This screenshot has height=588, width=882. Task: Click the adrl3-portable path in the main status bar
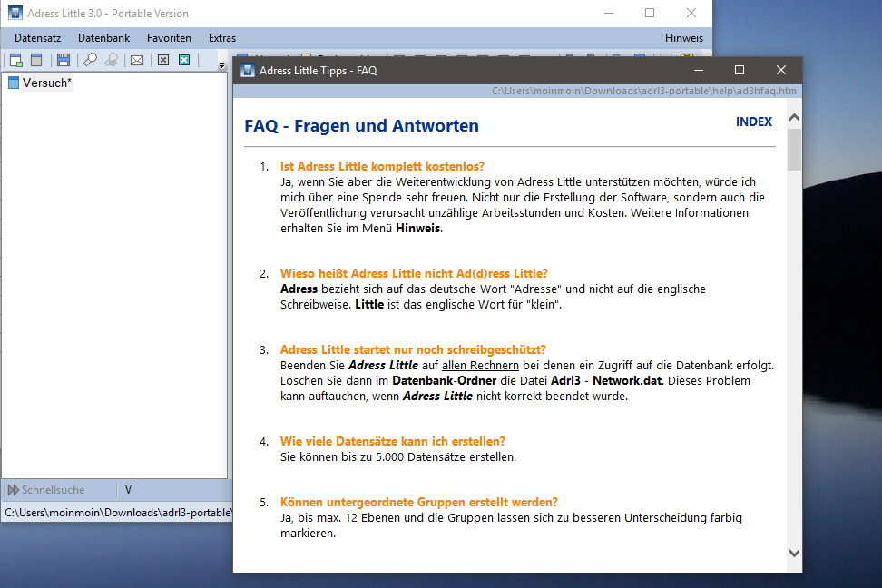[118, 513]
